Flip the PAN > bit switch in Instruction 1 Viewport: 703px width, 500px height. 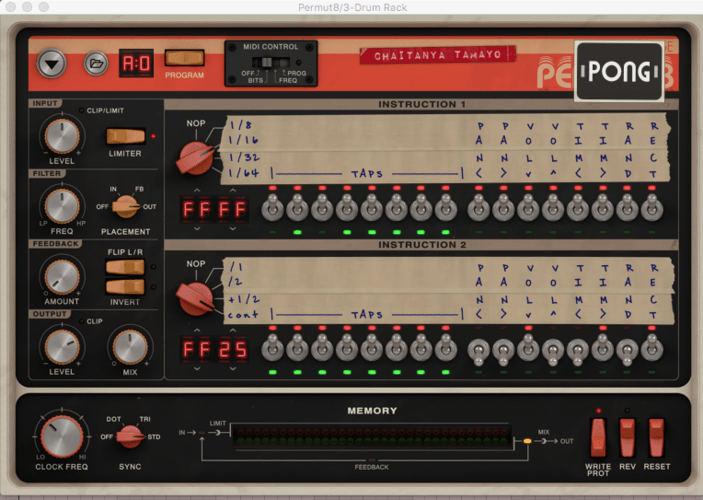(503, 207)
